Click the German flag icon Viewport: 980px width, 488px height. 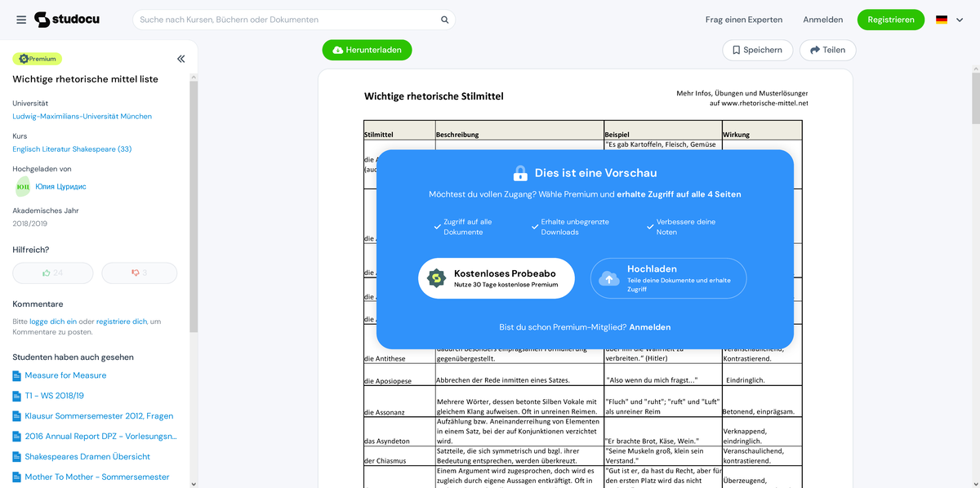(x=942, y=19)
